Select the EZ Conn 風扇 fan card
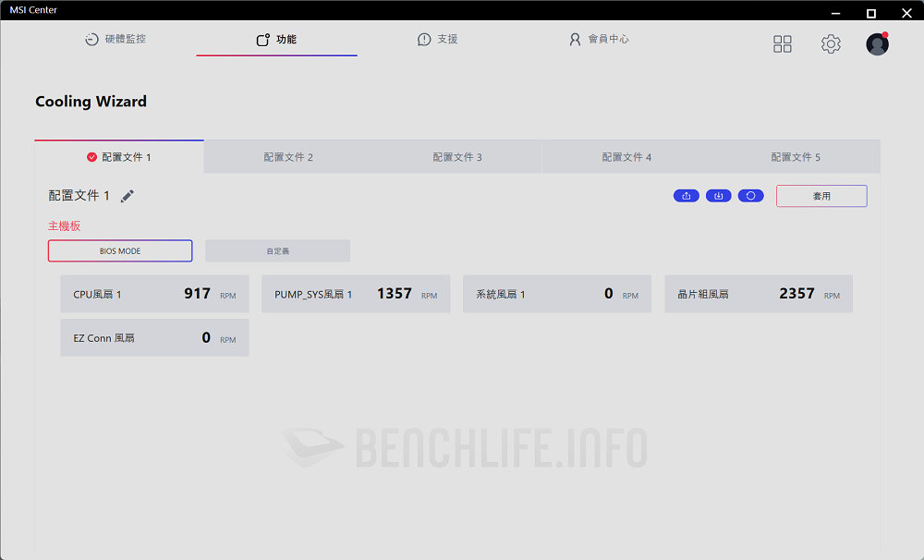Viewport: 924px width, 560px height. [154, 338]
